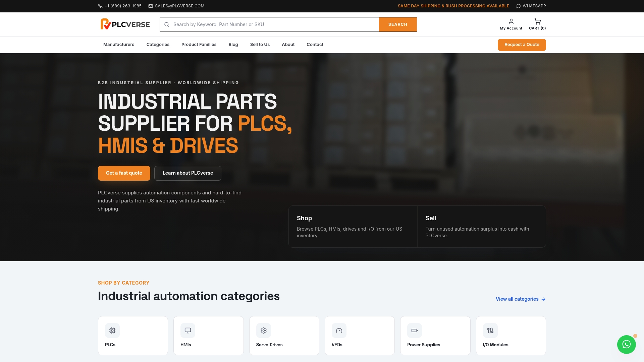Select the I/O Modules category label
This screenshot has width=644, height=362.
coord(495,345)
